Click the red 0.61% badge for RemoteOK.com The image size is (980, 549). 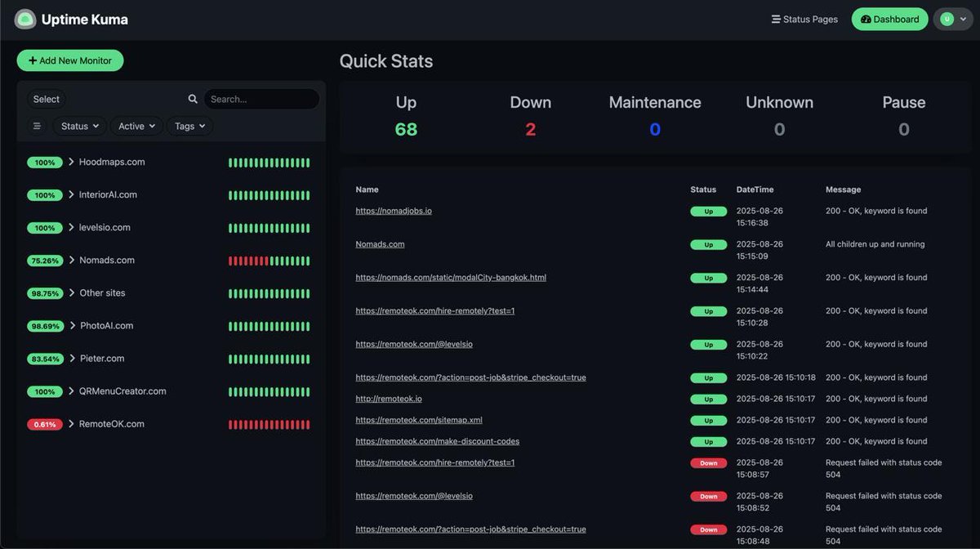45,424
